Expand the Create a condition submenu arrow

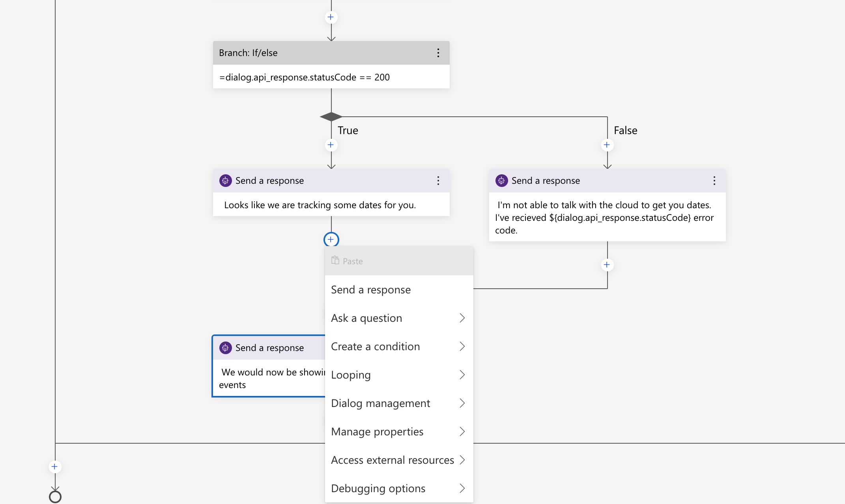click(x=462, y=346)
